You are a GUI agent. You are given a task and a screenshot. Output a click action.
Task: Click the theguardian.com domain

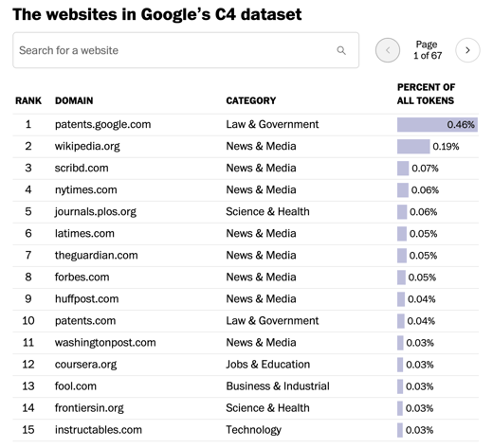pos(97,255)
